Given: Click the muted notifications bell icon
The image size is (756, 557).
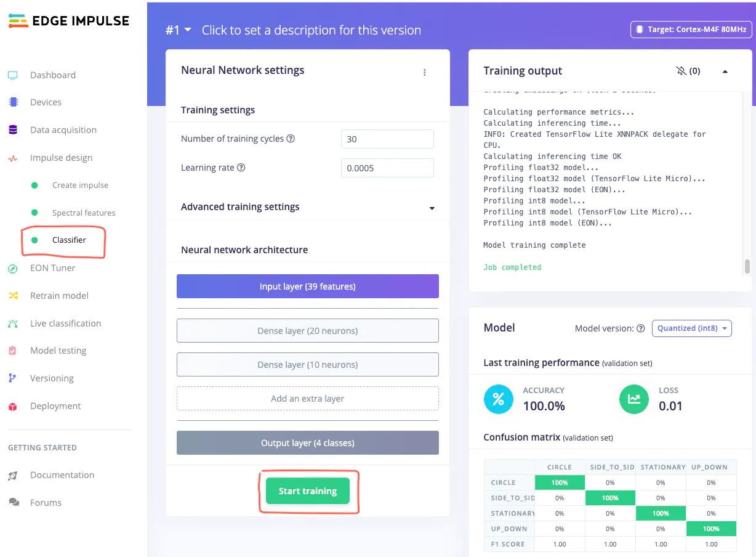Looking at the screenshot, I should (x=681, y=71).
